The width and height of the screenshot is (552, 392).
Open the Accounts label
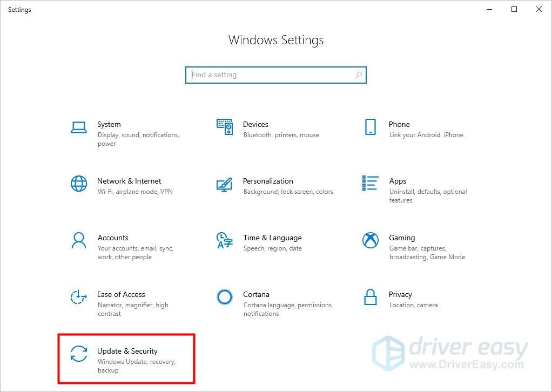pyautogui.click(x=113, y=238)
